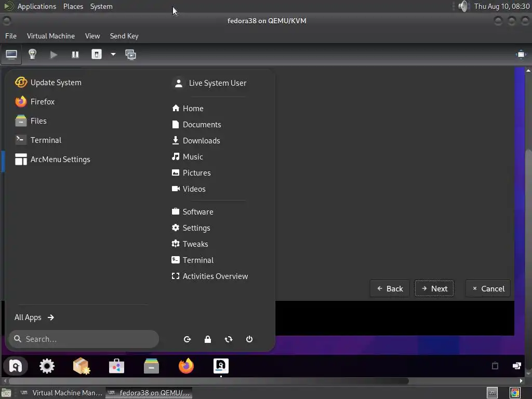Open Terminal from ArcMenu pinned apps

[x=38, y=140]
